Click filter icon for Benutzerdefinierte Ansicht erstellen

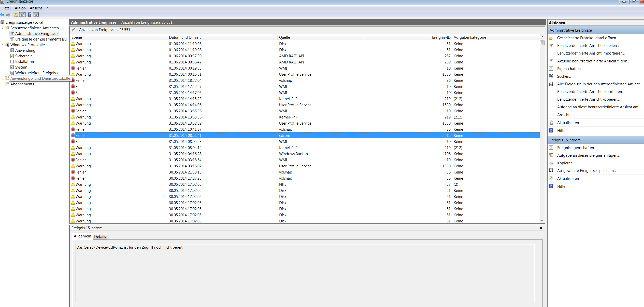[551, 46]
